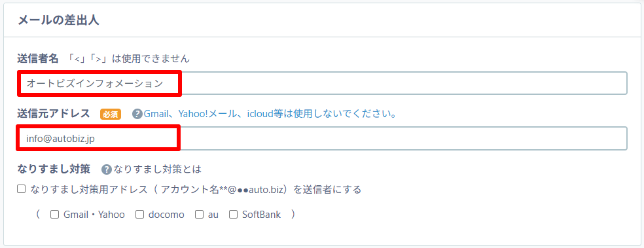Check the docomo checkbox
The height and width of the screenshot is (248, 644).
click(139, 215)
